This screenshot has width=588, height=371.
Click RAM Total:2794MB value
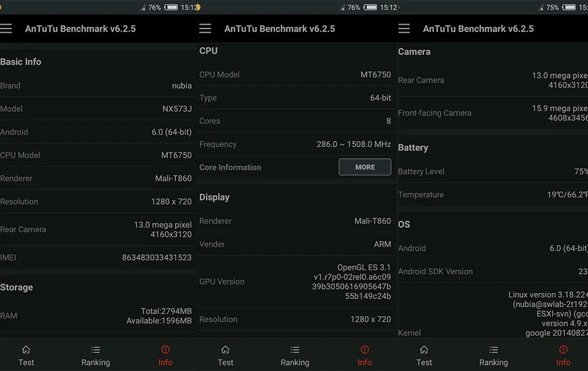tap(166, 311)
